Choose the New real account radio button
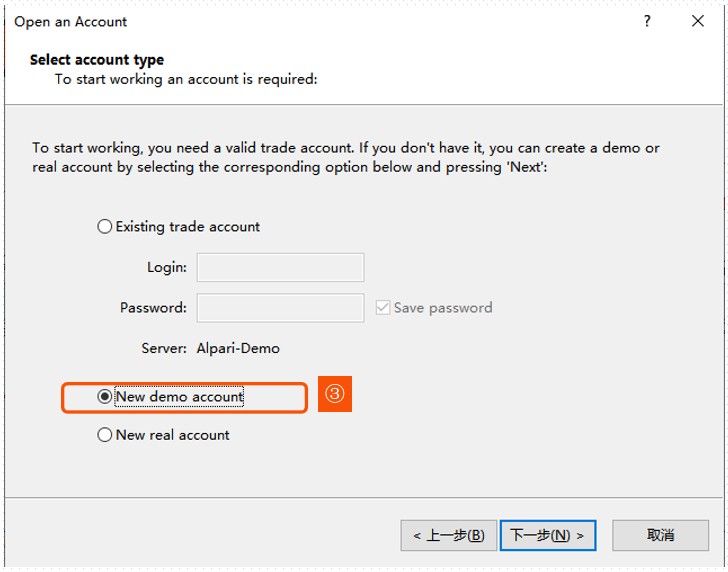 [104, 435]
